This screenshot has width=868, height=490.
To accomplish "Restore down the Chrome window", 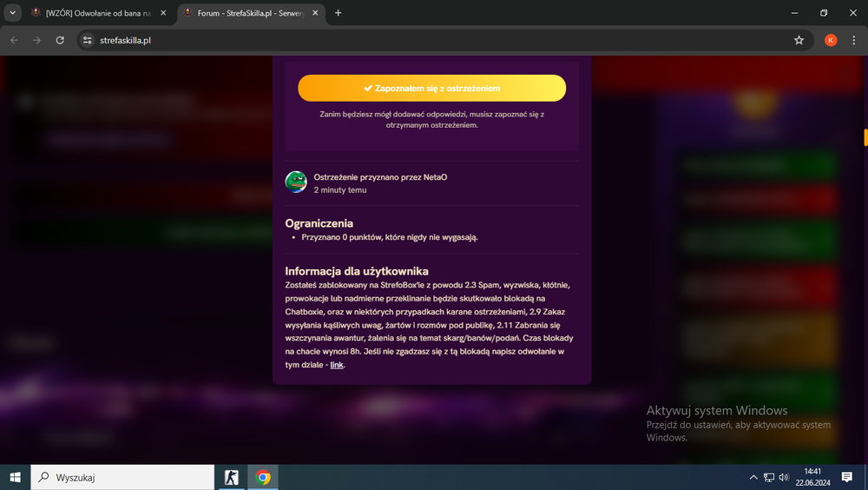I will (x=824, y=13).
